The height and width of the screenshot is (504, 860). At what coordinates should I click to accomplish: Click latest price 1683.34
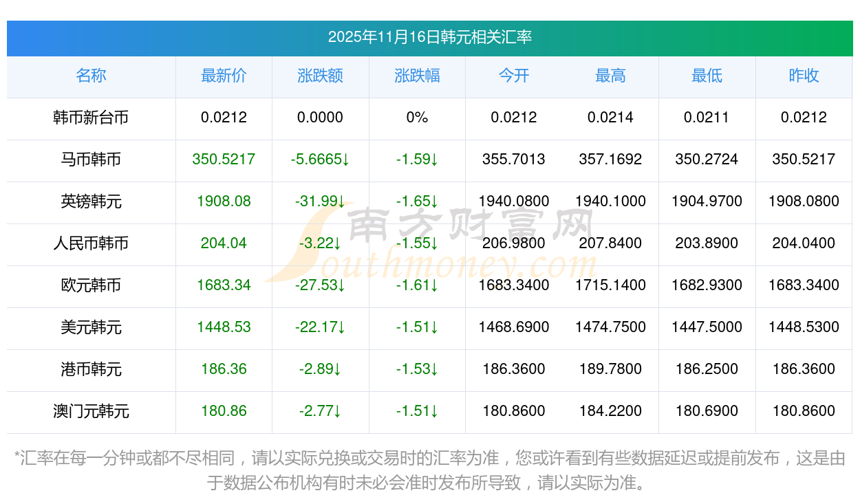[x=224, y=285]
